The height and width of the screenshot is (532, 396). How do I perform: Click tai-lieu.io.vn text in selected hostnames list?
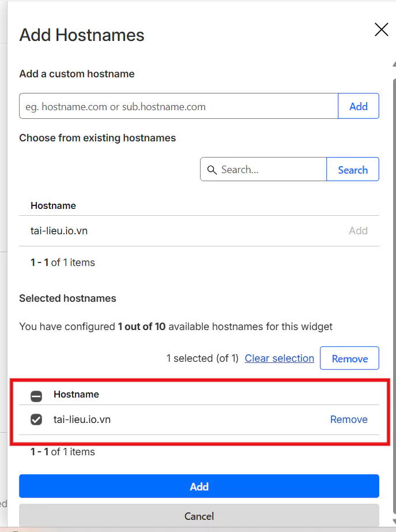point(82,419)
